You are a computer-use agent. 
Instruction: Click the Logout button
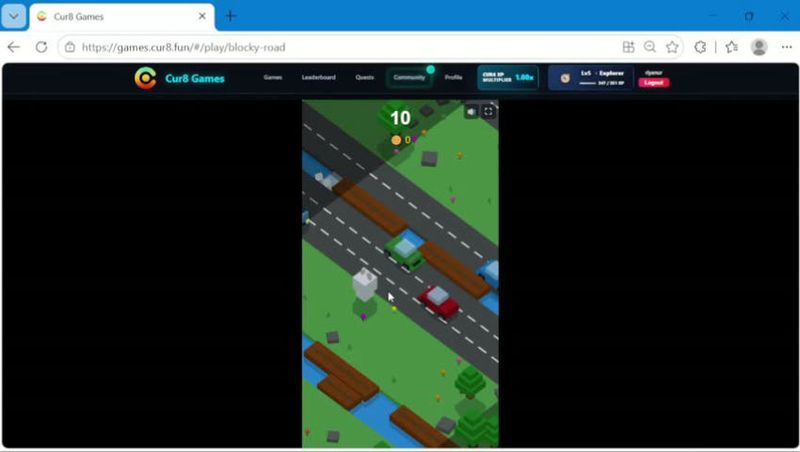click(x=654, y=83)
